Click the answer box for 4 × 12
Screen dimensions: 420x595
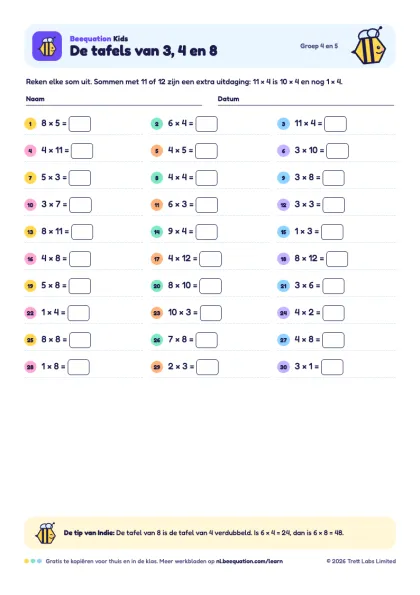[211, 259]
